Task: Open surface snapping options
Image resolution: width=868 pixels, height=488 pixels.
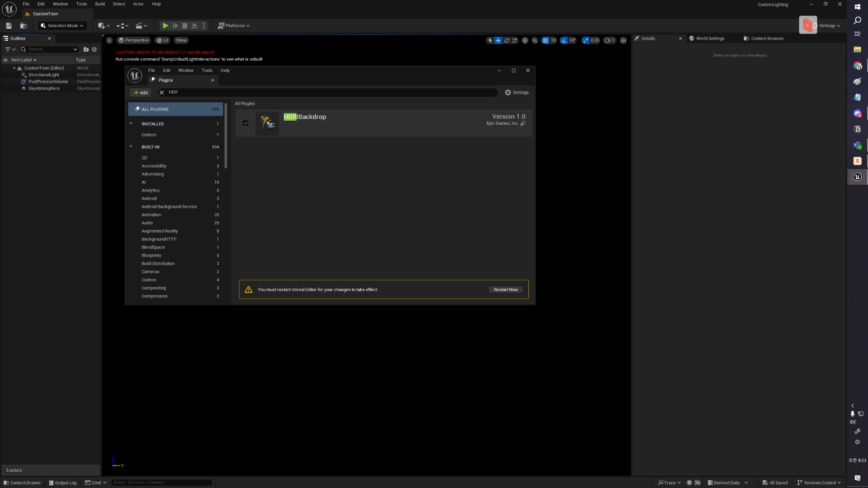Action: click(x=535, y=41)
